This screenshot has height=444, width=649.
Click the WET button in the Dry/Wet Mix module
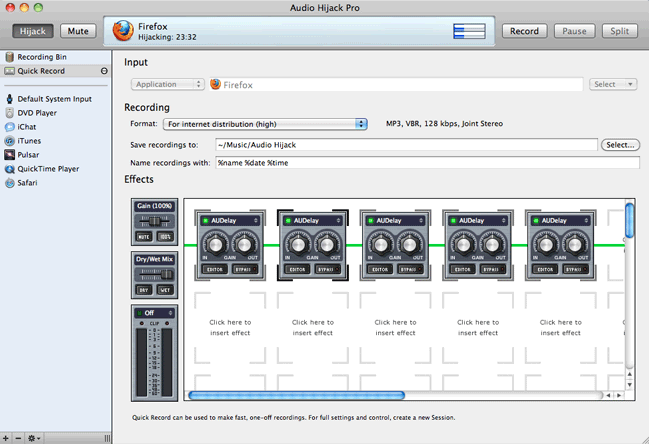pyautogui.click(x=165, y=290)
